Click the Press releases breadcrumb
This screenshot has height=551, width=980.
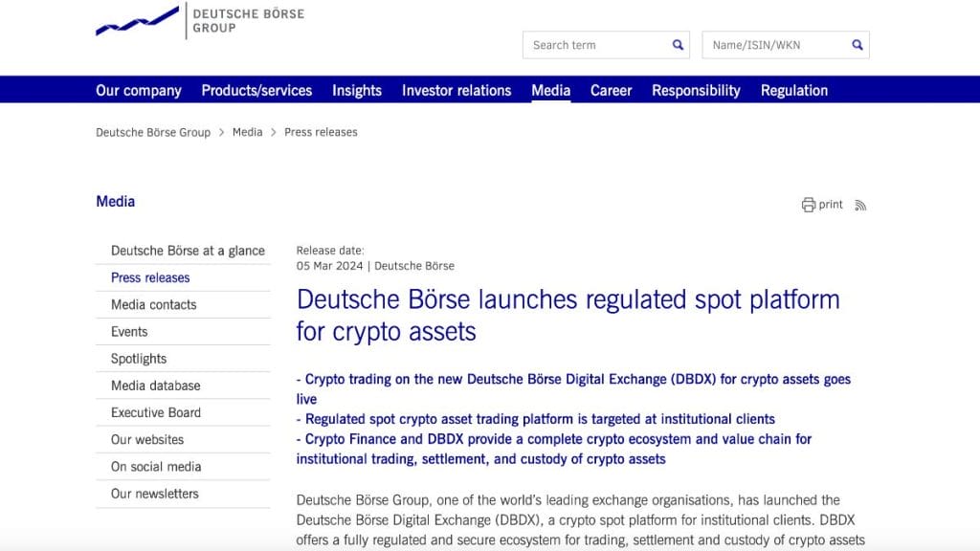(321, 132)
